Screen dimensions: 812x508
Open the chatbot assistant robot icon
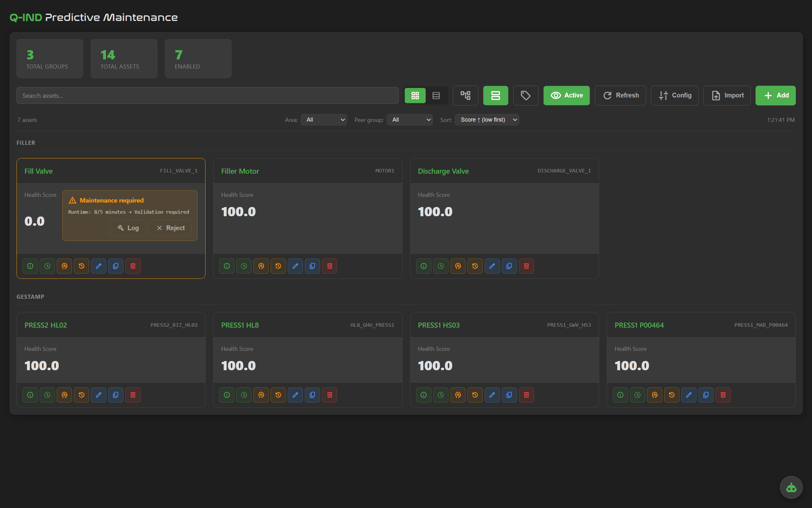[791, 487]
